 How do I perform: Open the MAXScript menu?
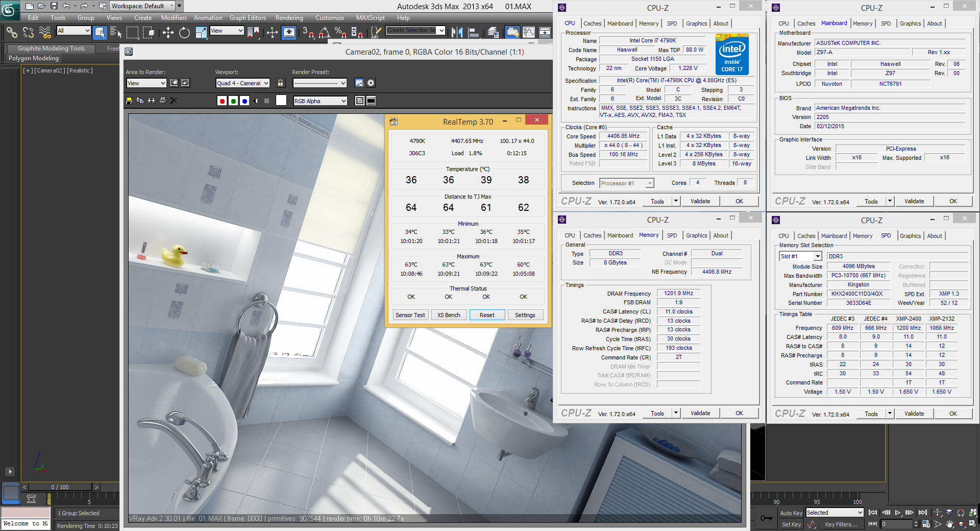[x=371, y=18]
